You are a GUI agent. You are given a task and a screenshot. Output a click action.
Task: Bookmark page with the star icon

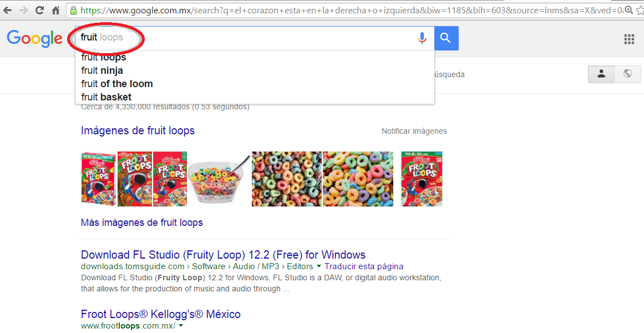[x=640, y=11]
